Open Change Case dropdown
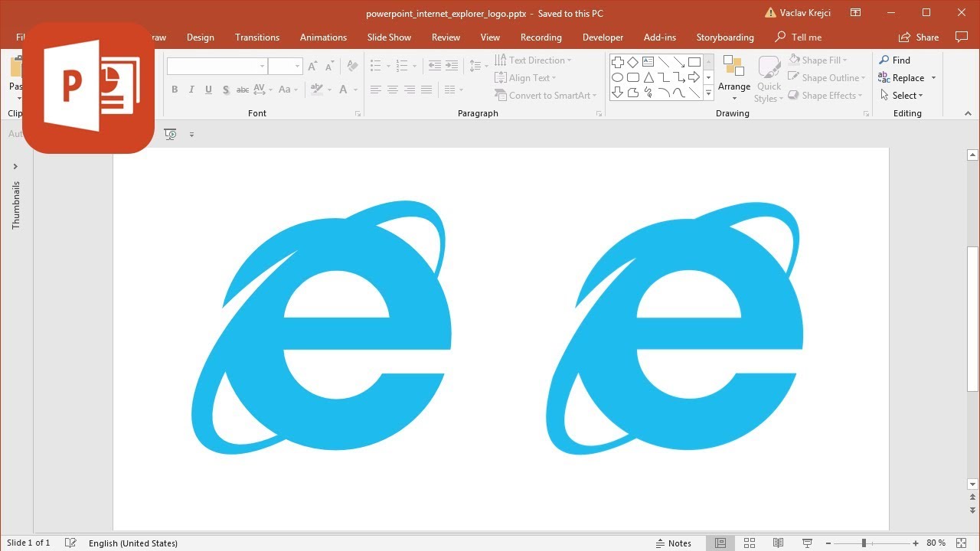The image size is (980, 551). pyautogui.click(x=289, y=90)
